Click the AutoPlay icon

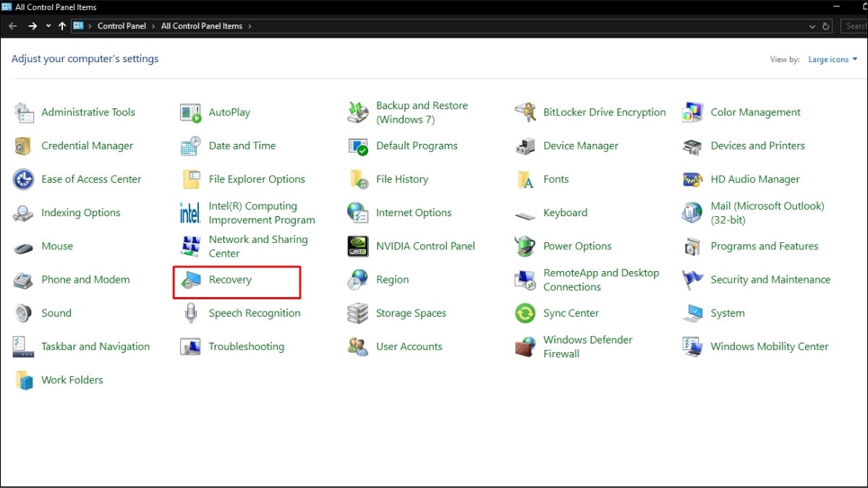(x=191, y=113)
